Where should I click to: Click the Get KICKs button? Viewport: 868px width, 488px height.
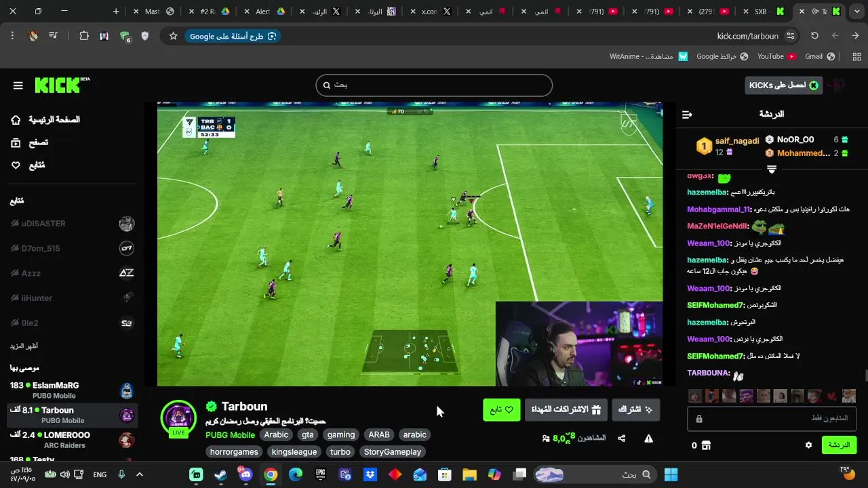click(x=783, y=85)
